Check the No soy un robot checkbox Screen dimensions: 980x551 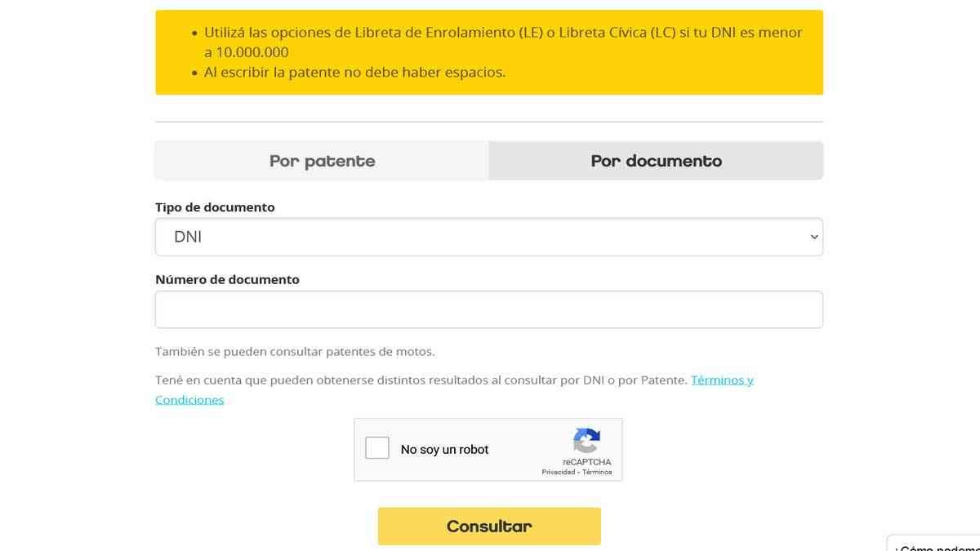(x=377, y=448)
